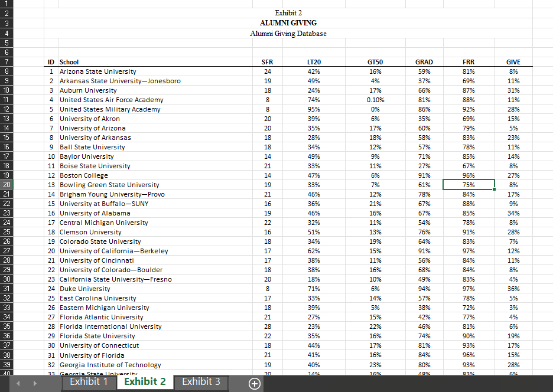The width and height of the screenshot is (553, 392).
Task: Select 94% GRAD value for Duke
Action: (424, 289)
